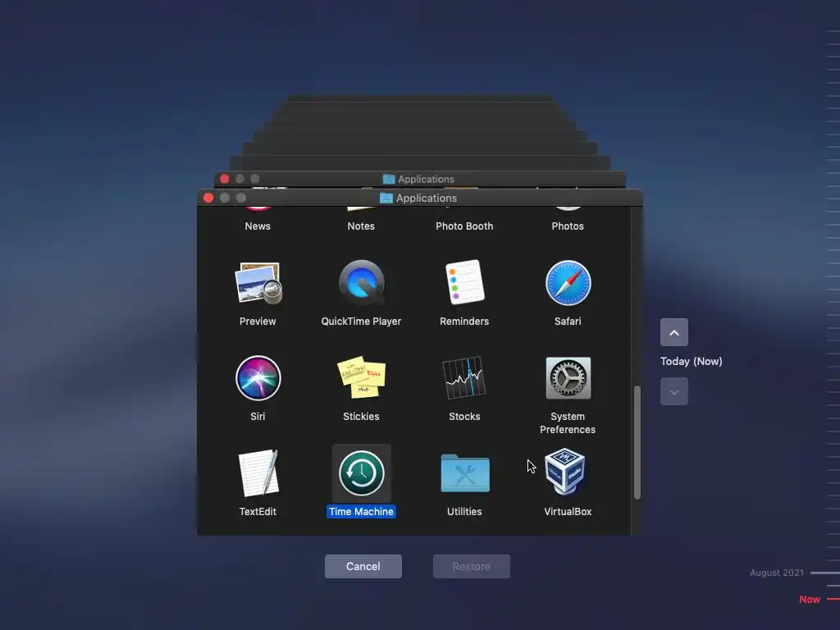Click the News label
Screen dimensions: 840x630
(258, 226)
